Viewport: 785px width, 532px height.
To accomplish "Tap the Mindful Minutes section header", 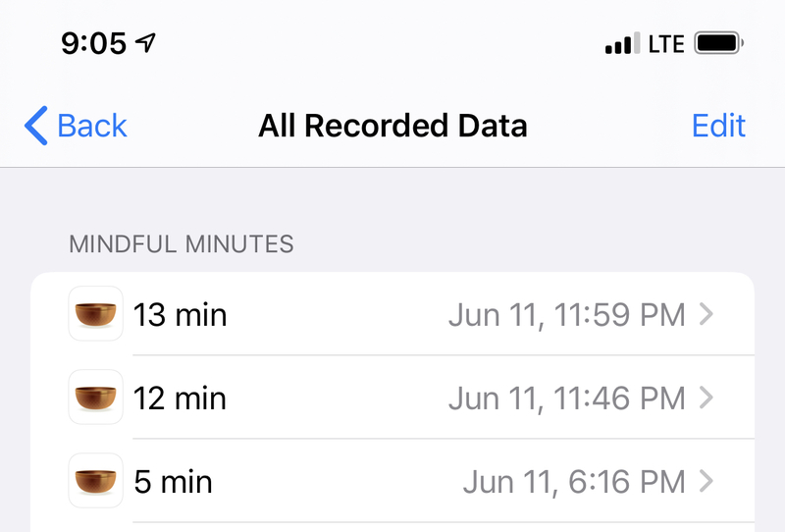I will coord(182,244).
